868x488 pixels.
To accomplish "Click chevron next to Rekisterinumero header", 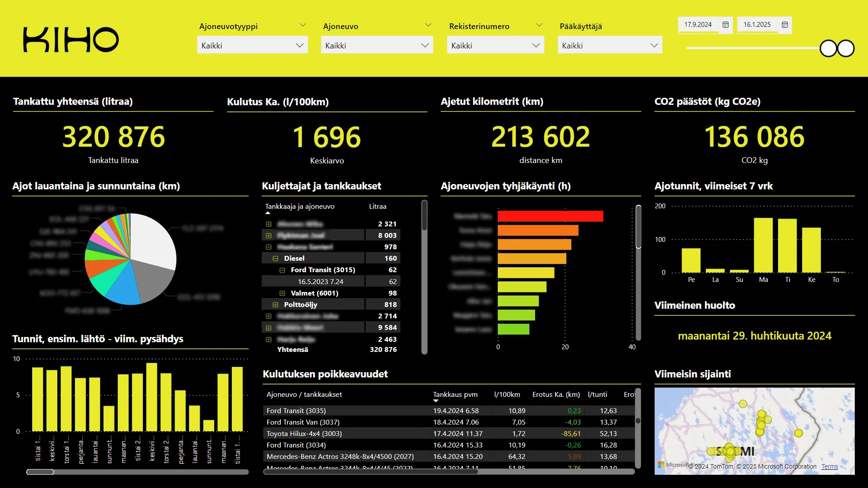I will [539, 25].
